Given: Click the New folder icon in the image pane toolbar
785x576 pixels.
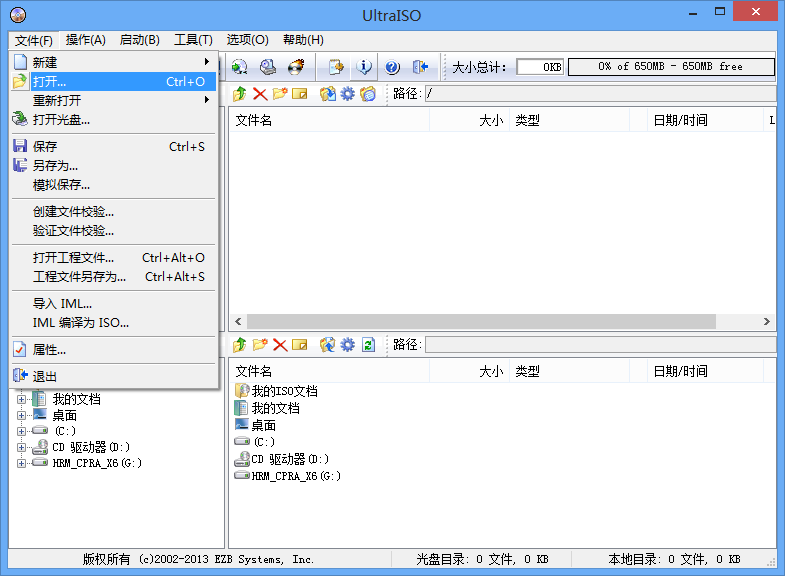Looking at the screenshot, I should coord(280,94).
